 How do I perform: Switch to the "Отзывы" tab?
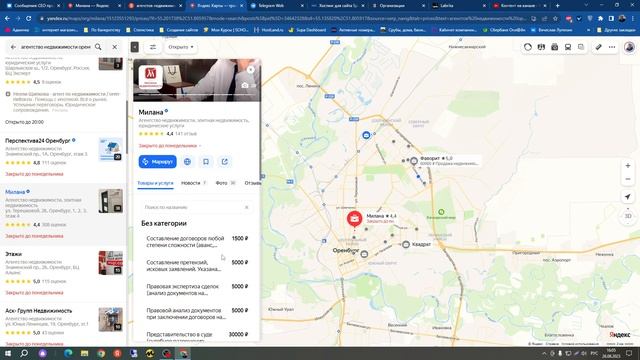tap(253, 183)
